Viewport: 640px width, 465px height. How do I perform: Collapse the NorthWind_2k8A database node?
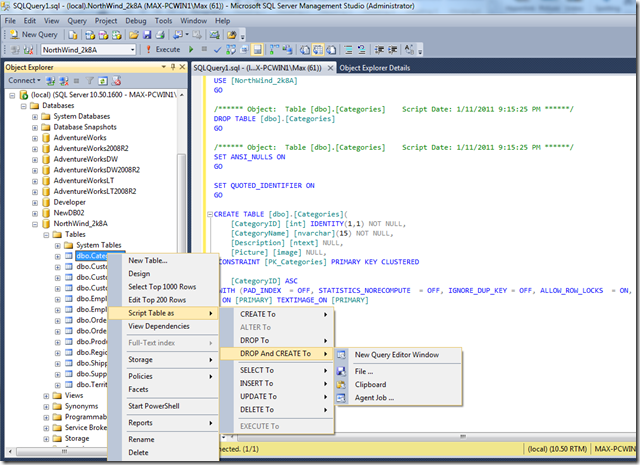point(35,224)
